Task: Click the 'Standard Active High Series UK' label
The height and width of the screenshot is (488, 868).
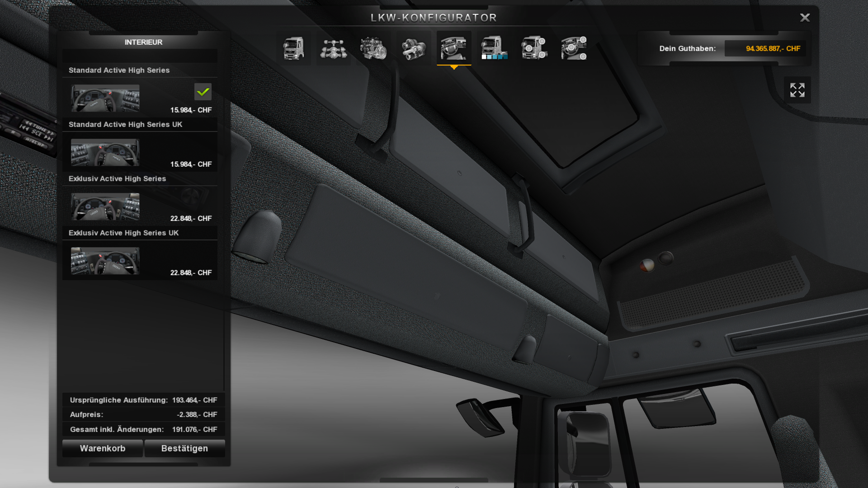Action: tap(126, 124)
